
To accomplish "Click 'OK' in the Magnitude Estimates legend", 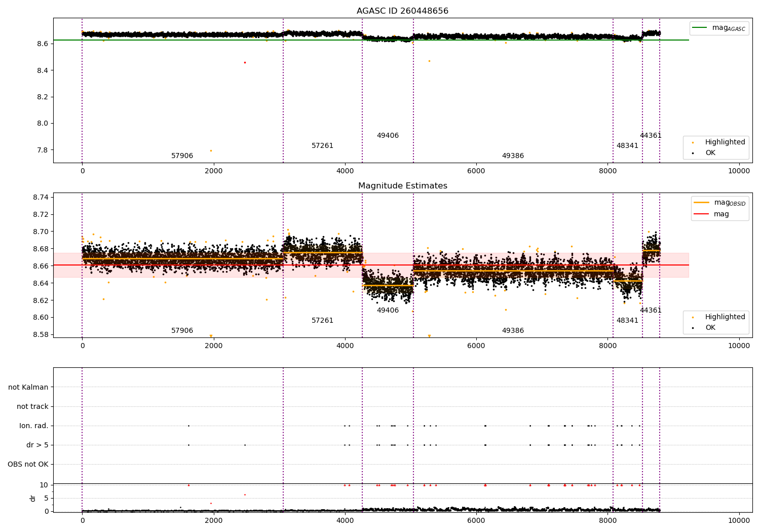I will 710,328.
